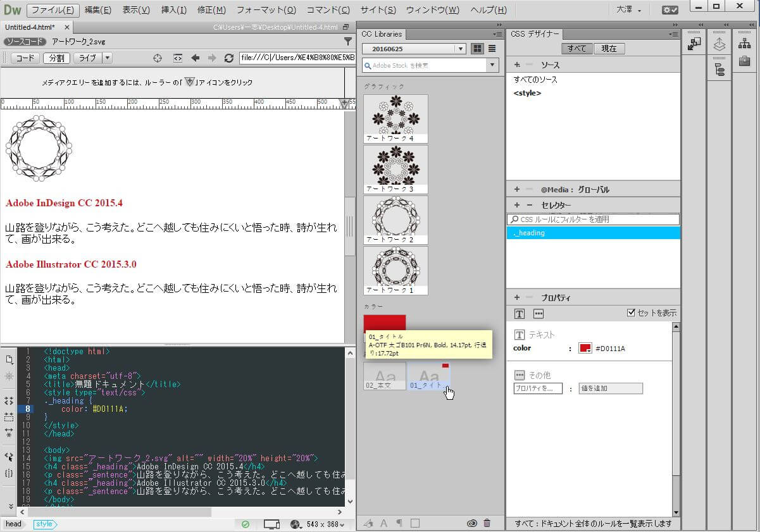Open the 挿入(I) menu
This screenshot has width=760, height=532.
[x=174, y=10]
